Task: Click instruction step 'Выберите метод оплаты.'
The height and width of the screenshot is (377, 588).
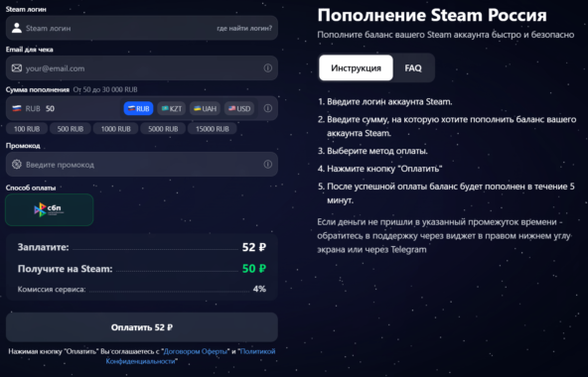Action: 377,151
